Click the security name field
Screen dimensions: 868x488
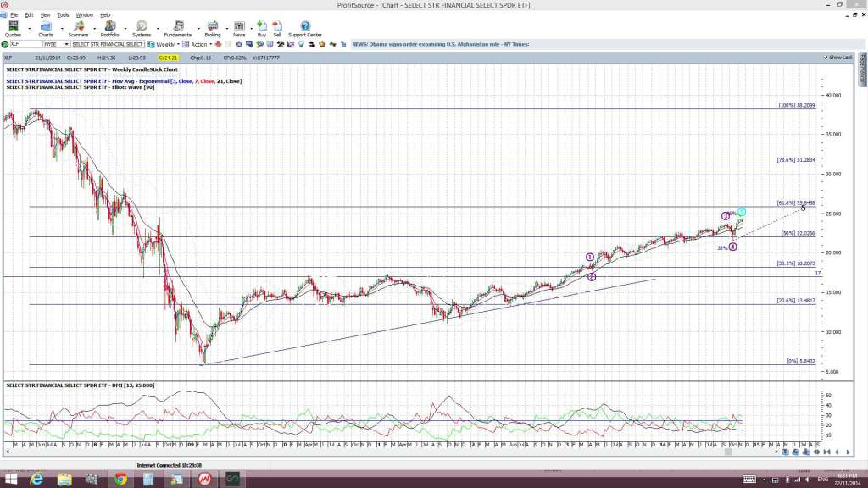pos(108,44)
